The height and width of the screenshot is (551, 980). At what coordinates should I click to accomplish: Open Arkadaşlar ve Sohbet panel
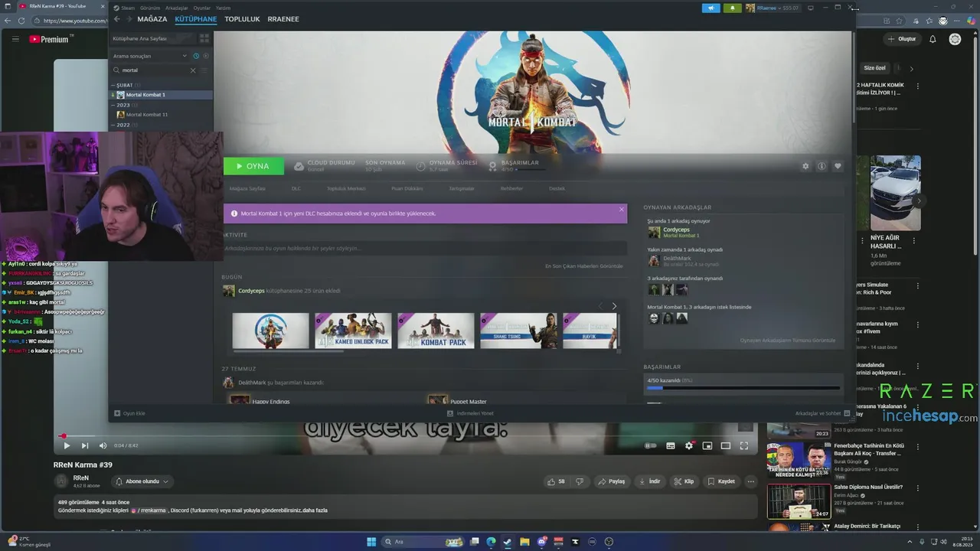(822, 413)
